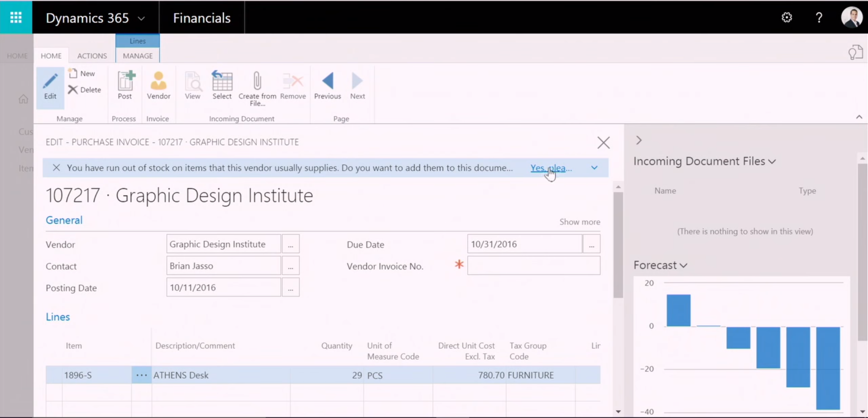The width and height of the screenshot is (868, 418).
Task: Collapse the FactBox pane arrow
Action: (x=639, y=140)
